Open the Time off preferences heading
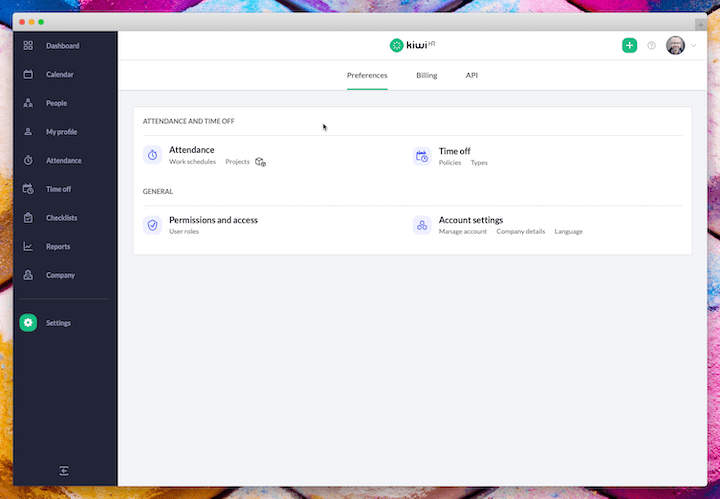The height and width of the screenshot is (499, 720). 455,151
